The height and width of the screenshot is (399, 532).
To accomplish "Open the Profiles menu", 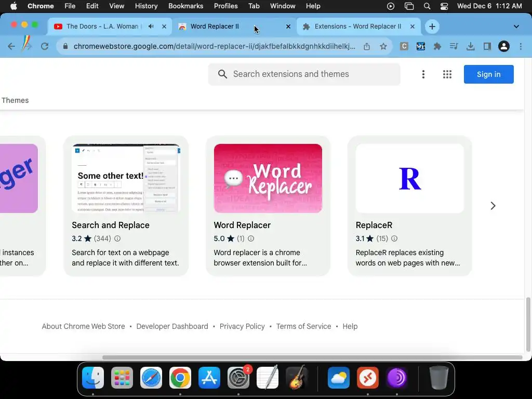I will 225,6.
